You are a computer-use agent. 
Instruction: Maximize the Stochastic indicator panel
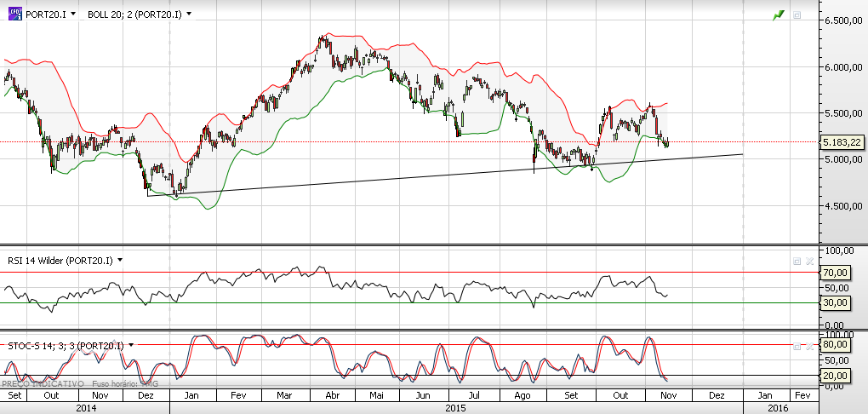pos(797,346)
